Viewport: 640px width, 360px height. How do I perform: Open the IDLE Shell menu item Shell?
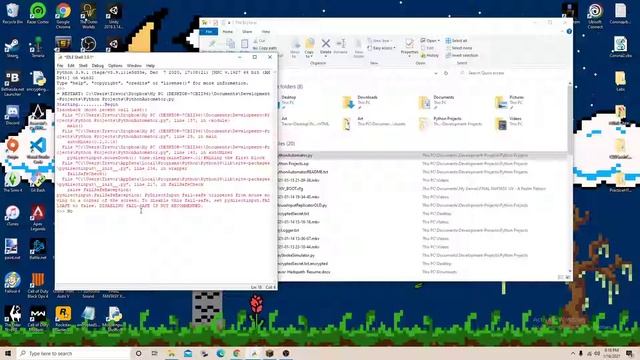(x=83, y=65)
